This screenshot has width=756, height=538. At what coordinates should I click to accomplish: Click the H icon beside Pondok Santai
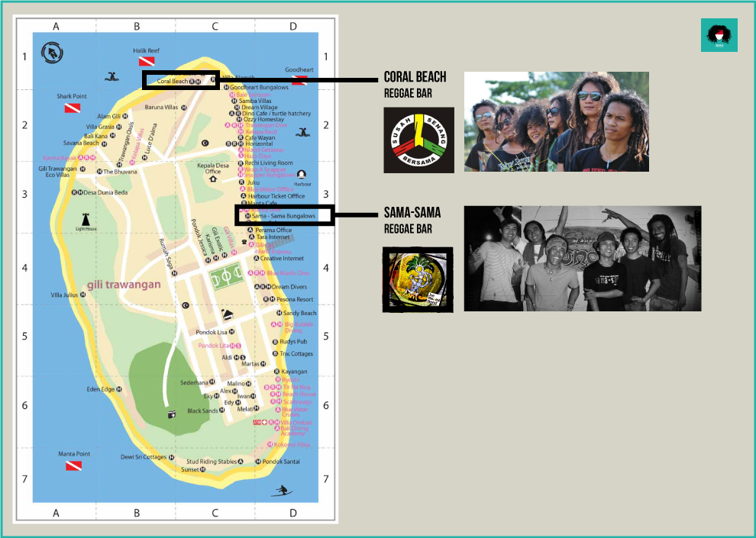258,462
